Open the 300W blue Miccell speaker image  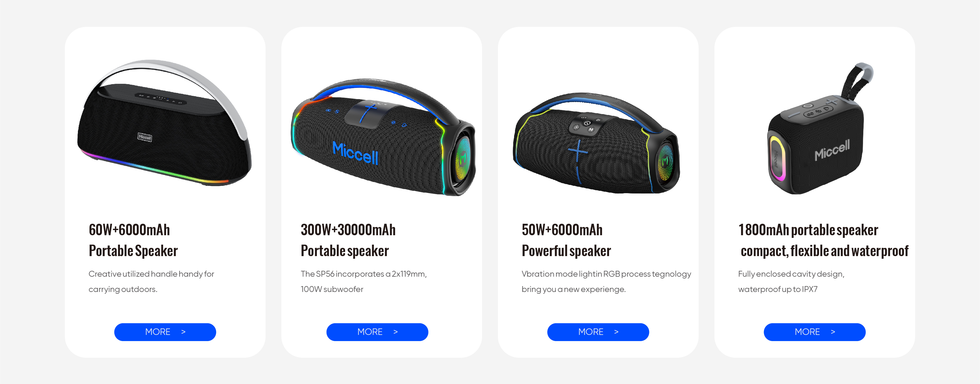tap(383, 137)
